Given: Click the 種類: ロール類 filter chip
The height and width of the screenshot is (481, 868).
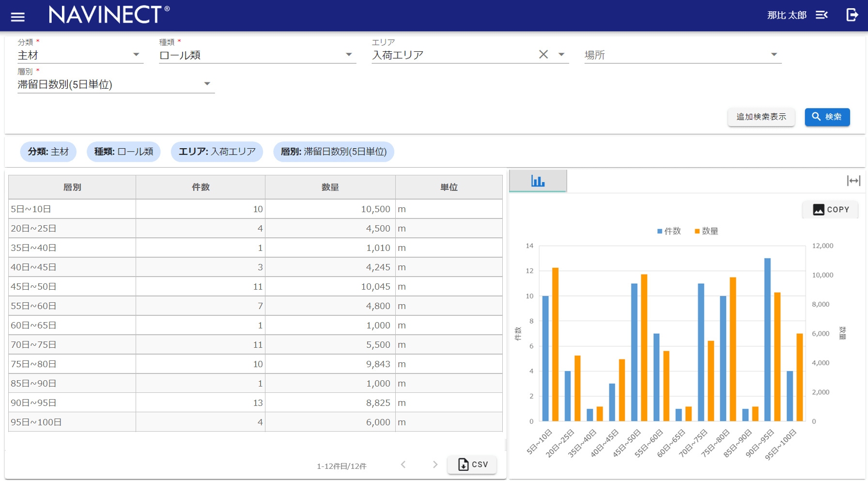Looking at the screenshot, I should [x=124, y=152].
